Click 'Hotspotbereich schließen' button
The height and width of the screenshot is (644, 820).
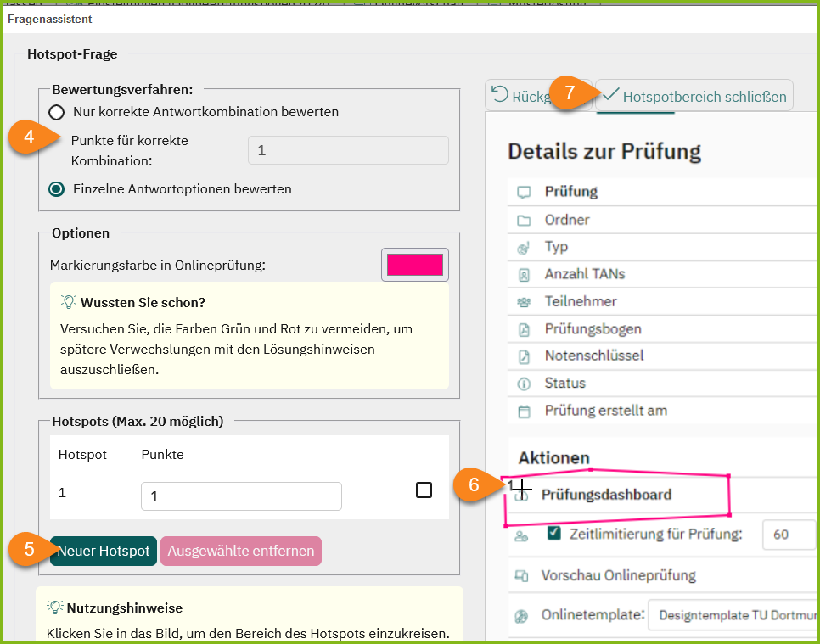tap(694, 96)
